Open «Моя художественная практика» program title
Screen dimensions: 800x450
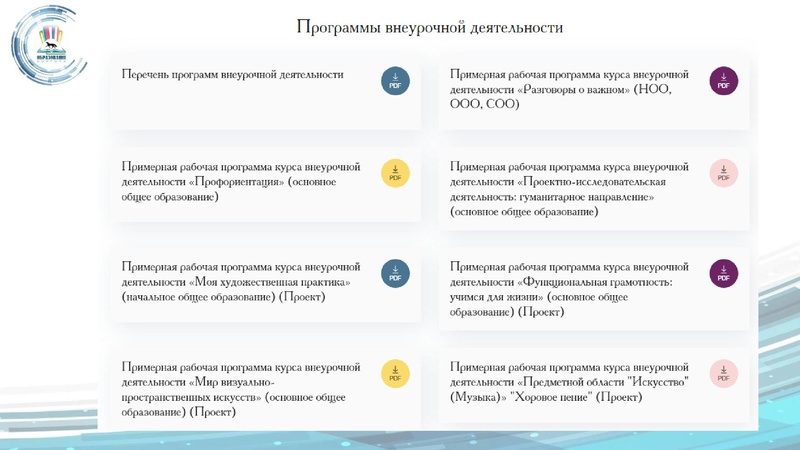click(x=241, y=282)
